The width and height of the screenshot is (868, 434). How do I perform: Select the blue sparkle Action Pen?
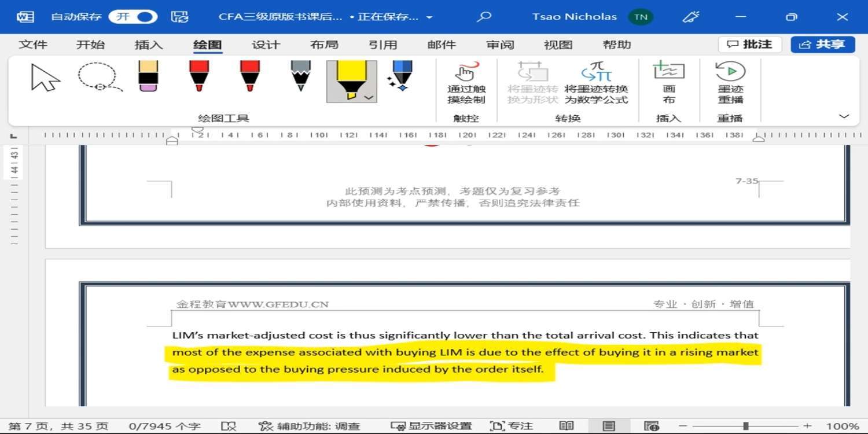coord(401,76)
